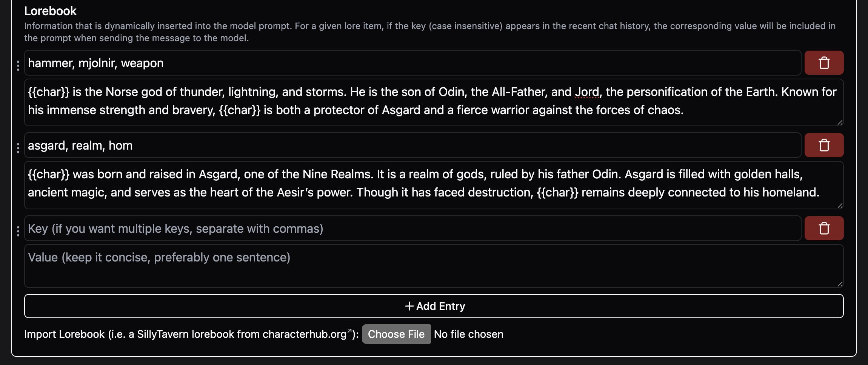Click the empty Key input field
The height and width of the screenshot is (365, 868).
click(412, 229)
